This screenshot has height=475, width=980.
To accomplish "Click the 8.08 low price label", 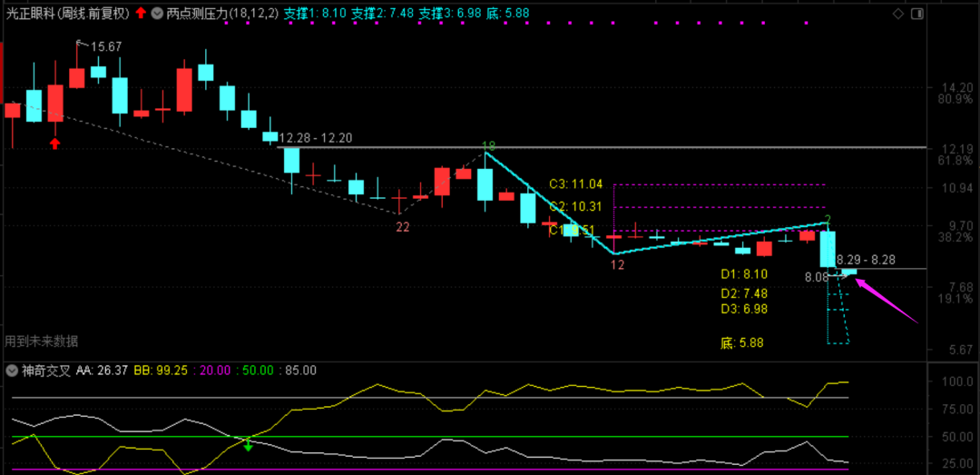I will (817, 275).
